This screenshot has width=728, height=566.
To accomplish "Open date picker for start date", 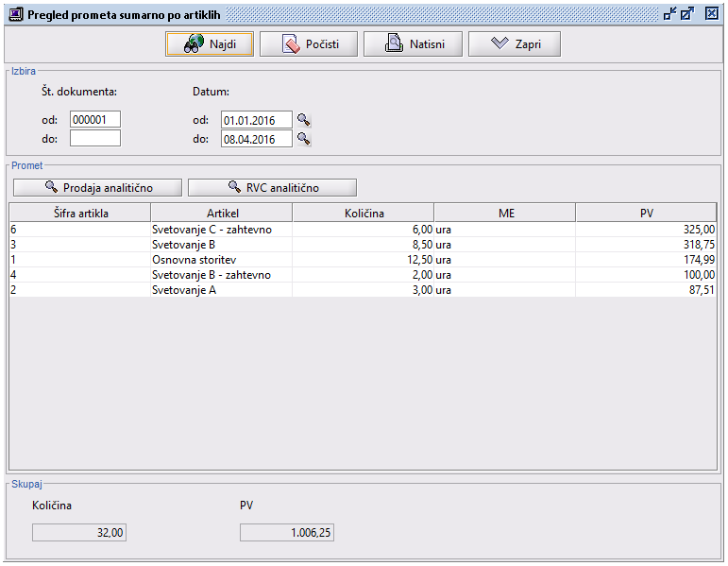I will pos(304,120).
